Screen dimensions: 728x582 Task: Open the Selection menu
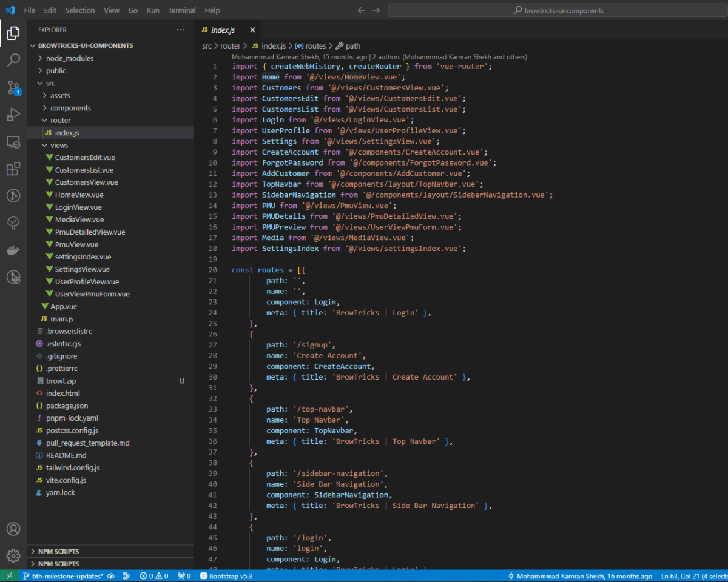pos(80,10)
